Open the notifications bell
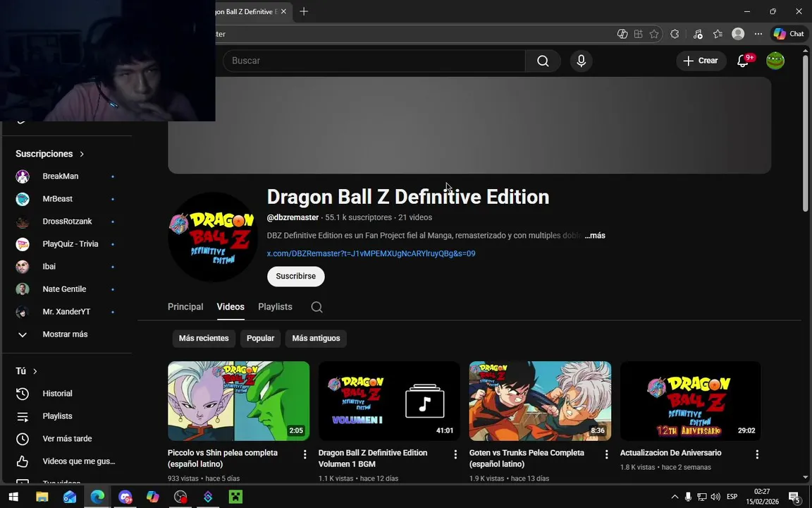Screen dimensions: 812x508 click(x=743, y=61)
